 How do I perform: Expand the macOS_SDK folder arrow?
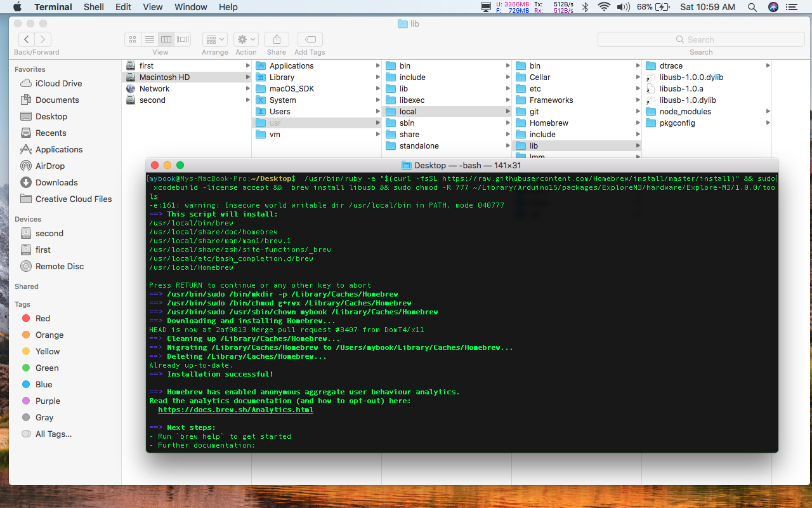click(x=377, y=88)
